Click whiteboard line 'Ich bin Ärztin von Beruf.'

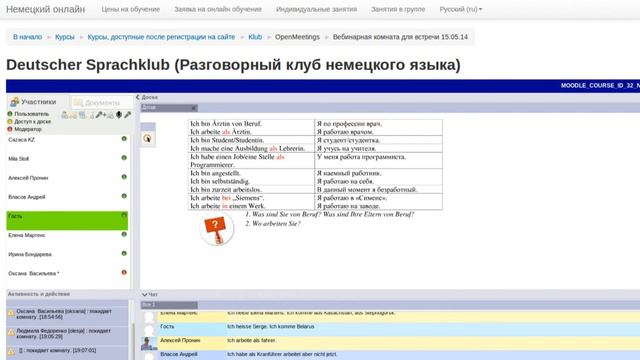point(226,123)
